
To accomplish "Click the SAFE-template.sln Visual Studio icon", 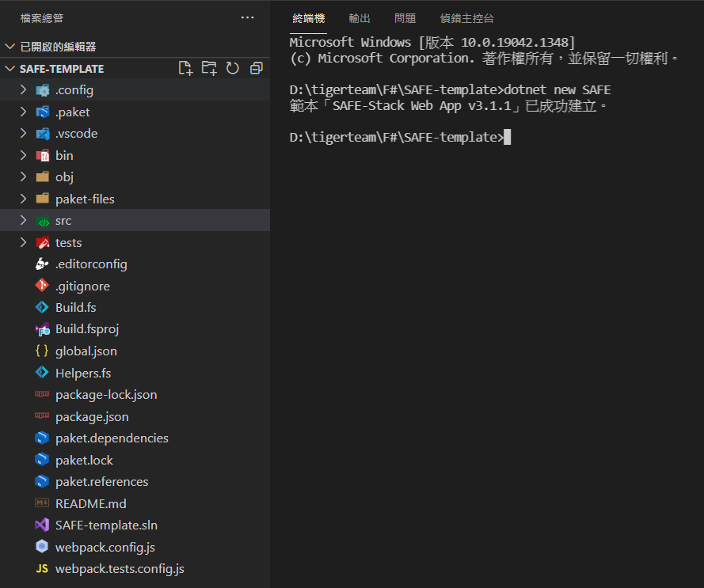I will [x=42, y=525].
